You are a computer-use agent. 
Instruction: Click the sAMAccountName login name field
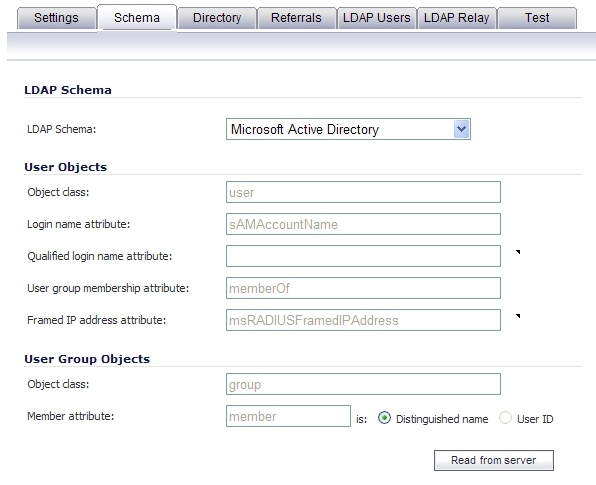363,224
